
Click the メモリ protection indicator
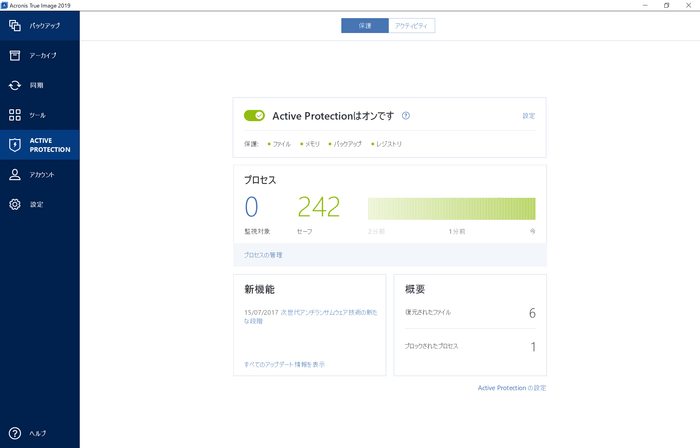pyautogui.click(x=310, y=144)
